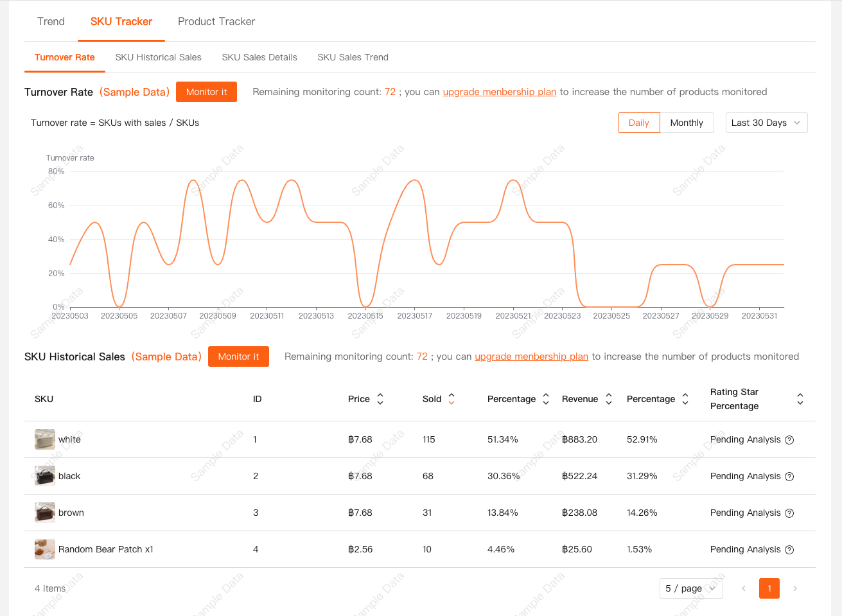Click help icon in white SKU row
This screenshot has height=616, width=842.
tap(789, 440)
